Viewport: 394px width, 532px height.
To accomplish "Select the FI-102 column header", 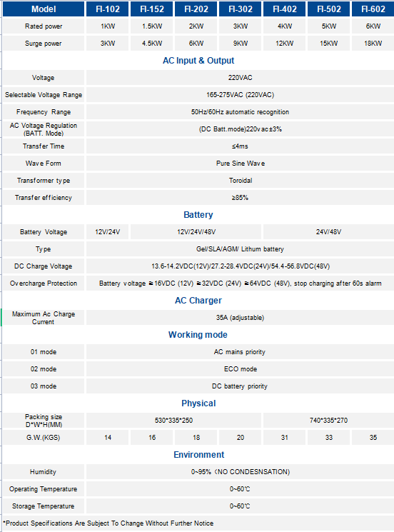I will 108,9.
